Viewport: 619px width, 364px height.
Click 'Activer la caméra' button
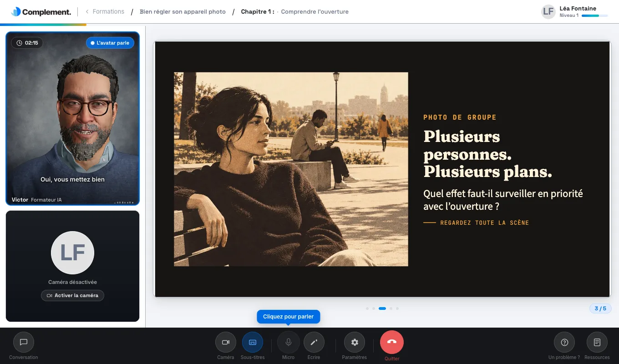tap(73, 295)
